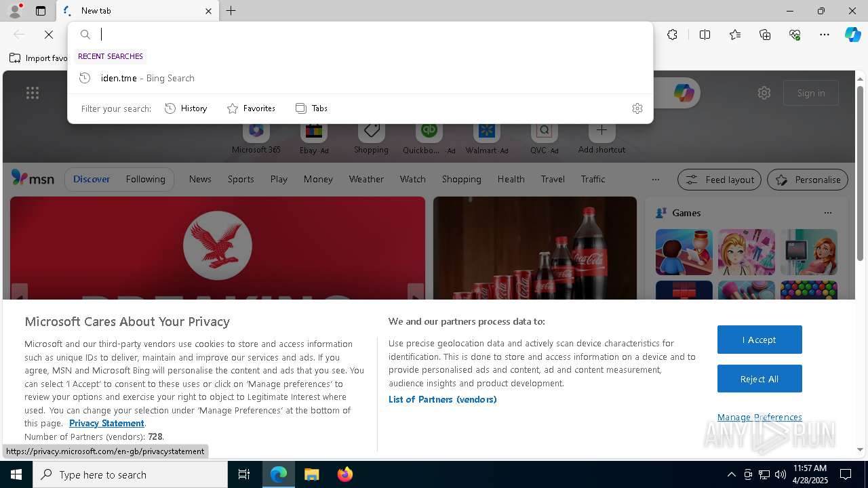Filter search by History
The width and height of the screenshot is (868, 488).
point(186,108)
